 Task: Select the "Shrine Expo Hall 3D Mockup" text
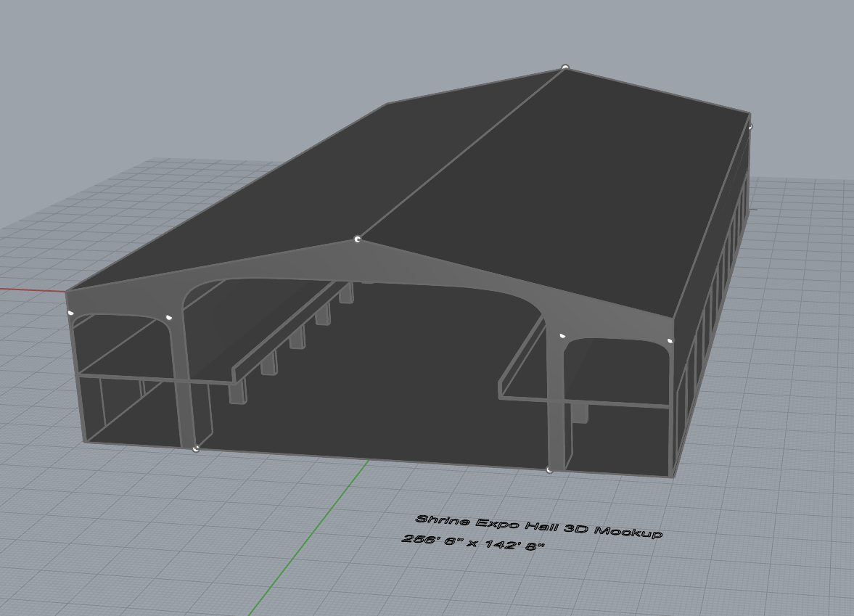tap(538, 526)
